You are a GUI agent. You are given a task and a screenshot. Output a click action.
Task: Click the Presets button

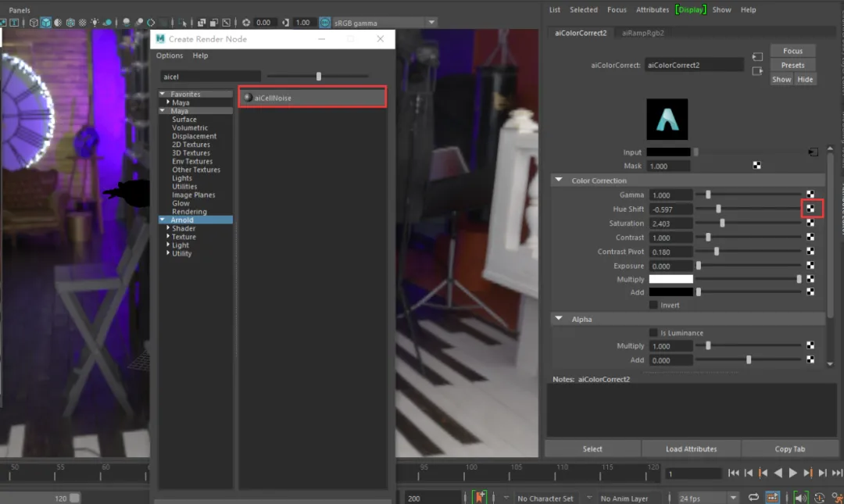click(793, 65)
